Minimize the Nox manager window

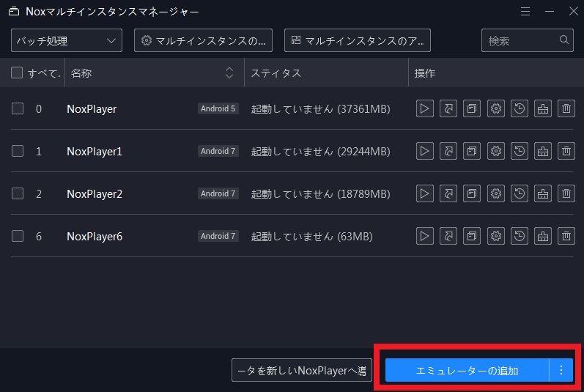click(550, 11)
